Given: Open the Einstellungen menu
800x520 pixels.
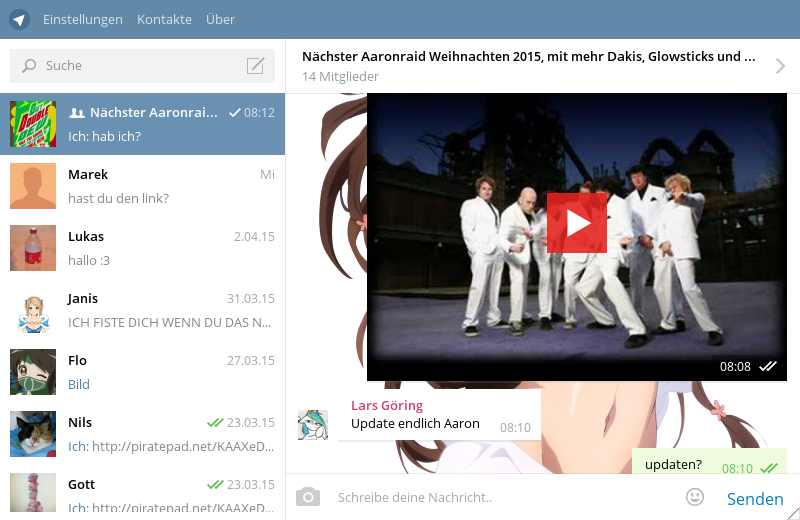Looking at the screenshot, I should tap(83, 19).
